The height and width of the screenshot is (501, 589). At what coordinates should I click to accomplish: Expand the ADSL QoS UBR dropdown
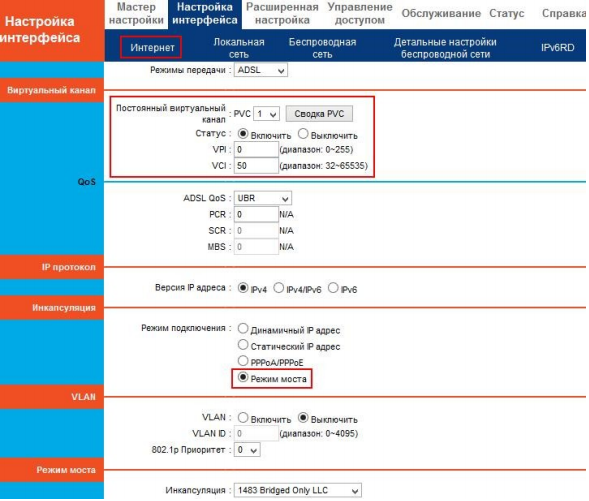[x=263, y=198]
